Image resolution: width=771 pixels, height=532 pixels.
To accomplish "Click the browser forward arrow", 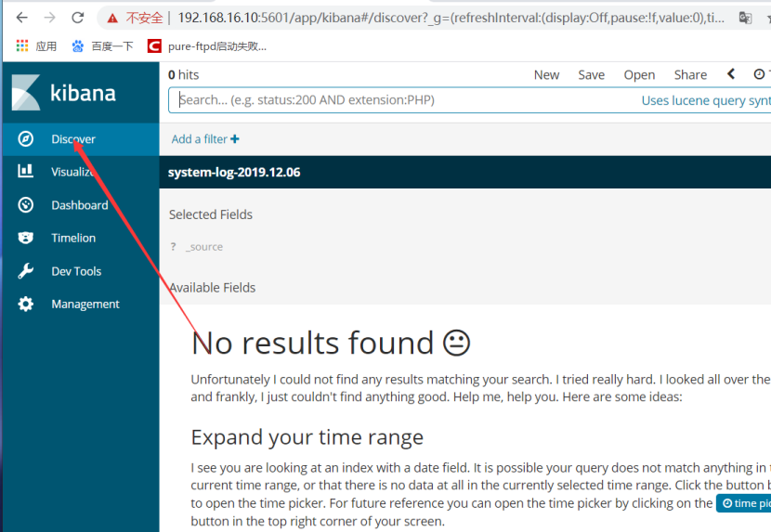I will tap(49, 18).
